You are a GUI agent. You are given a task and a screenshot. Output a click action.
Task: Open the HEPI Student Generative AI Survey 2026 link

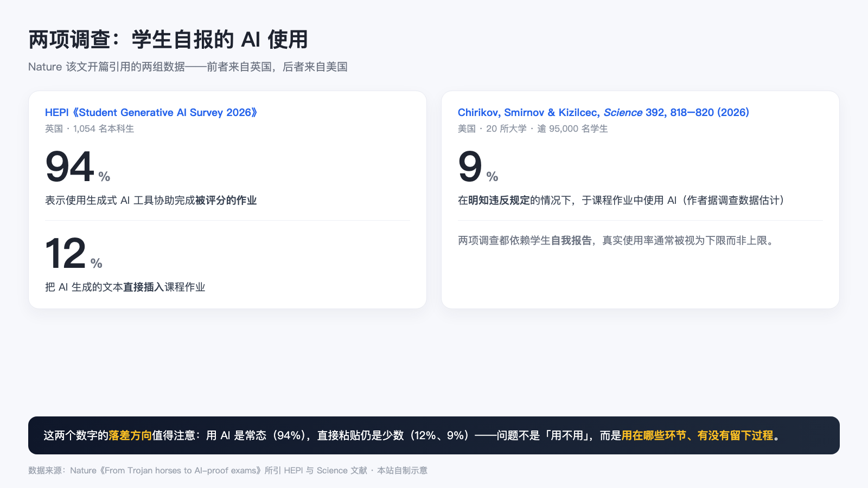pyautogui.click(x=151, y=112)
